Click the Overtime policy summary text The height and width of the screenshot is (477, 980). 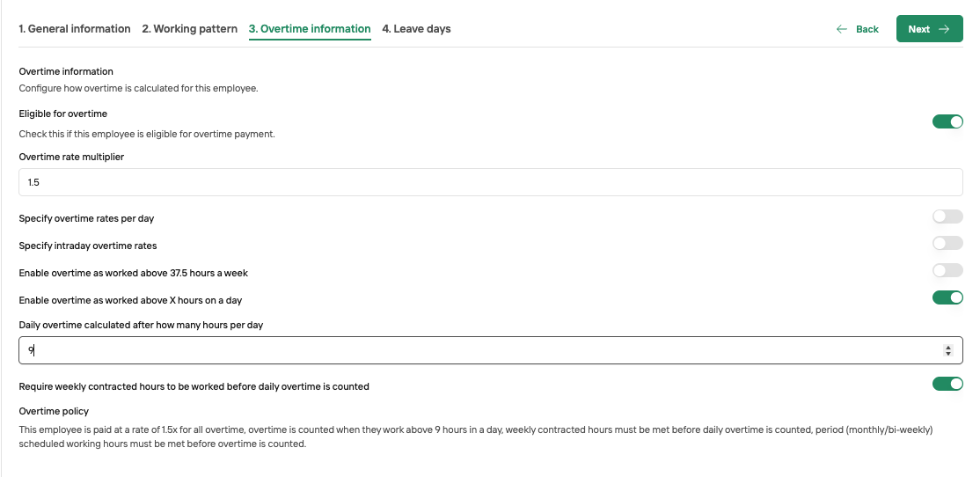click(x=476, y=437)
